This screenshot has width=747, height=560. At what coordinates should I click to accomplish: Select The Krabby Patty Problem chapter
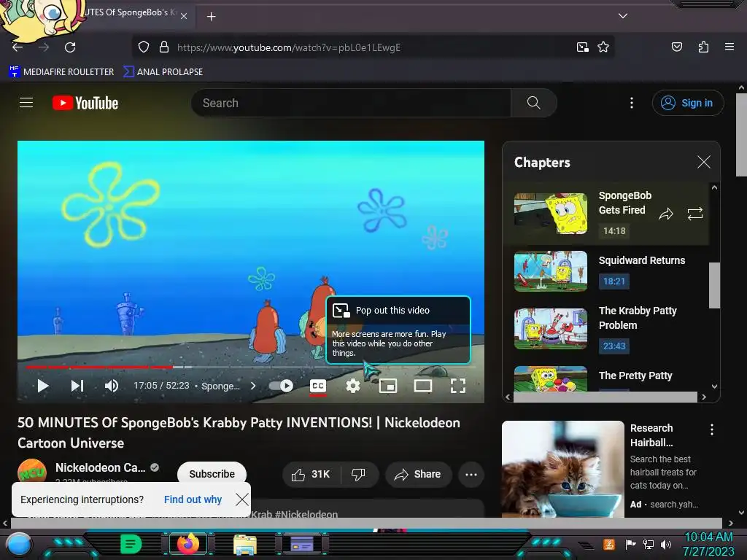(638, 318)
